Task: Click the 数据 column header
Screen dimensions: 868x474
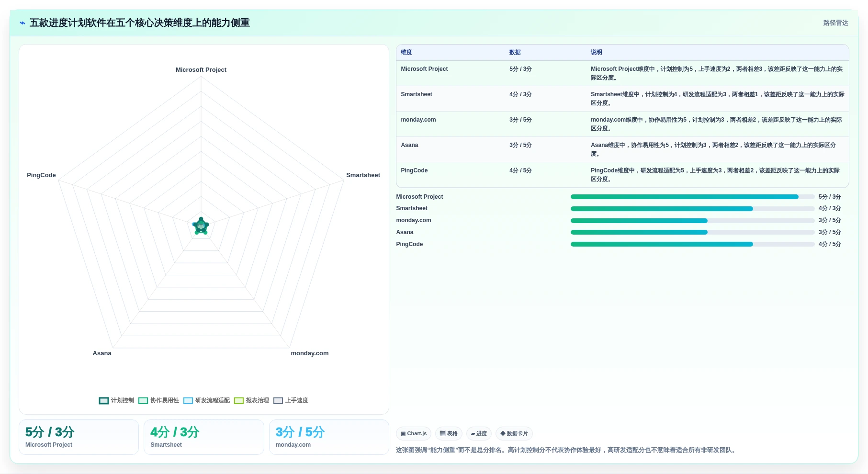Action: 515,53
